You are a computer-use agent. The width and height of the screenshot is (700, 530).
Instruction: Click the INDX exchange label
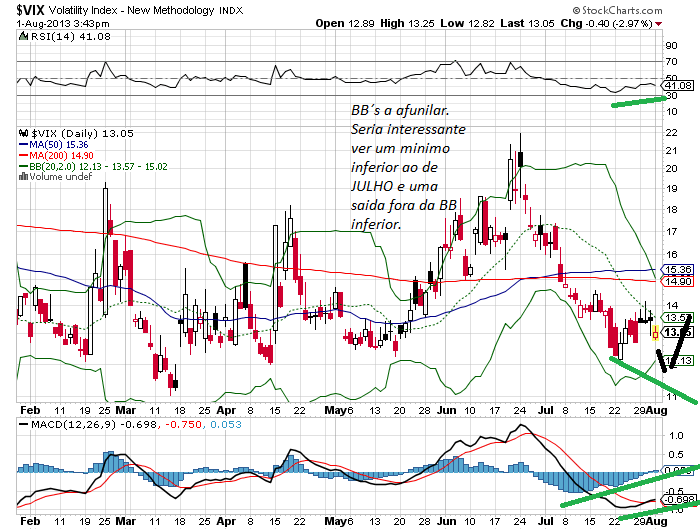pyautogui.click(x=231, y=11)
